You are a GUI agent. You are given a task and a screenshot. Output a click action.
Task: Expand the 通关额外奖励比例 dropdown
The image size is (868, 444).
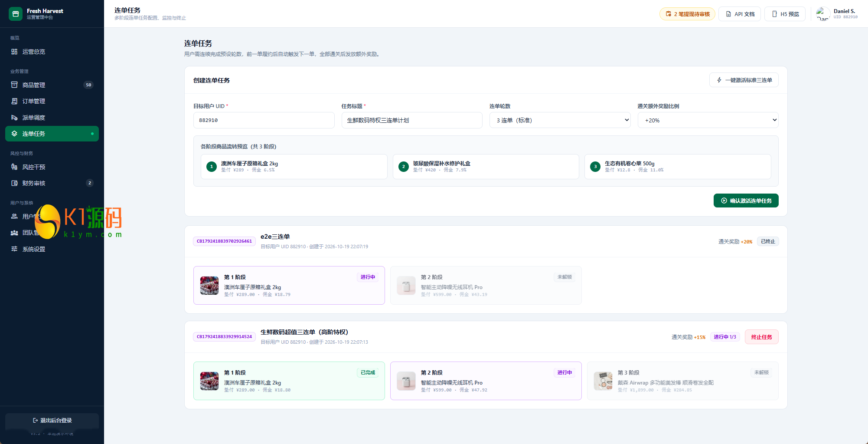[x=708, y=120]
